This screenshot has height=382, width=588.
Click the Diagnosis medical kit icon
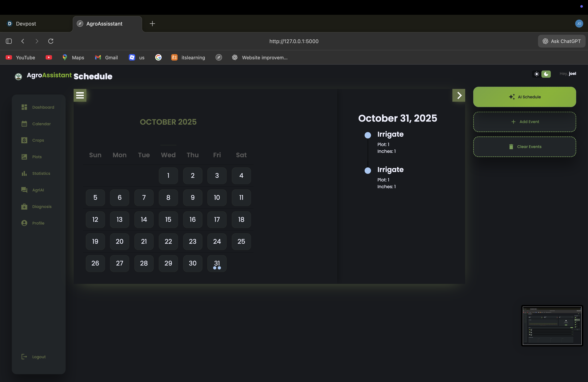tap(24, 207)
